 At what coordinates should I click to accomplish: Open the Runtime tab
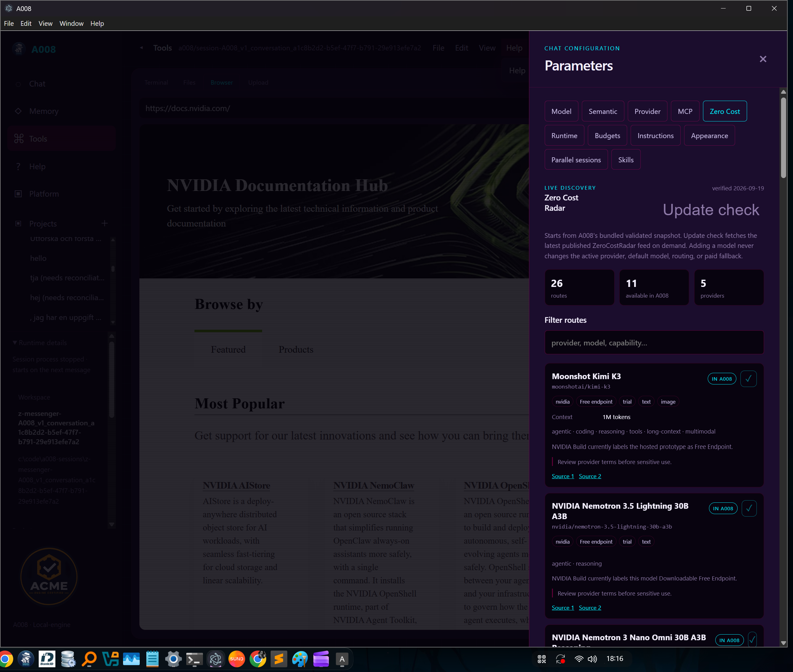564,136
